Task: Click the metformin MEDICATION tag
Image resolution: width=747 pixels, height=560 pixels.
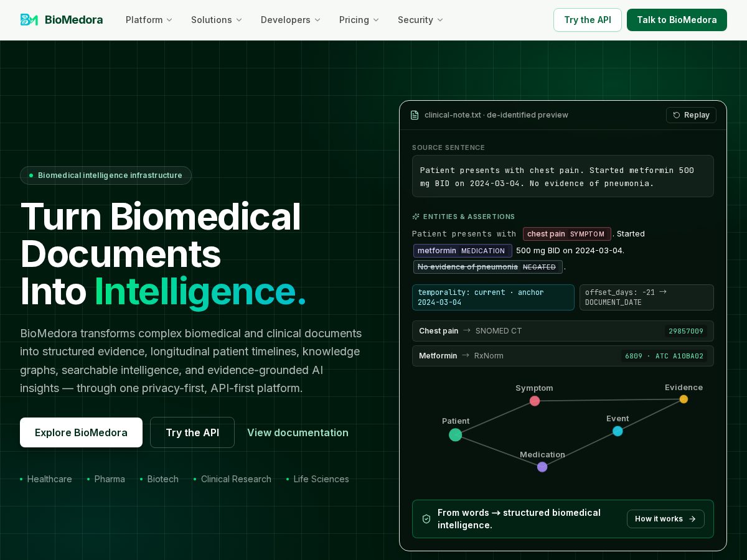Action: tap(463, 251)
